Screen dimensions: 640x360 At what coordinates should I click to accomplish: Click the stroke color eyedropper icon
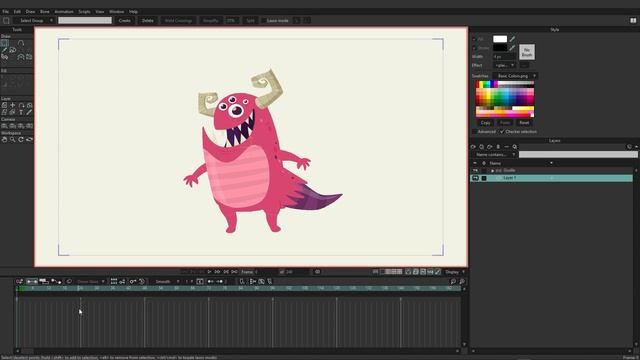tap(512, 48)
